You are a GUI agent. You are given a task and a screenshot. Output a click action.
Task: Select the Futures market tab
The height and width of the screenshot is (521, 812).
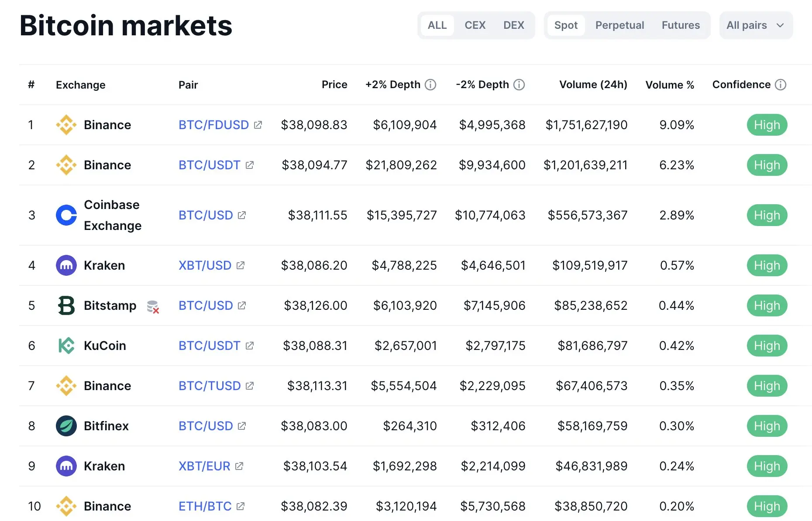click(x=681, y=25)
